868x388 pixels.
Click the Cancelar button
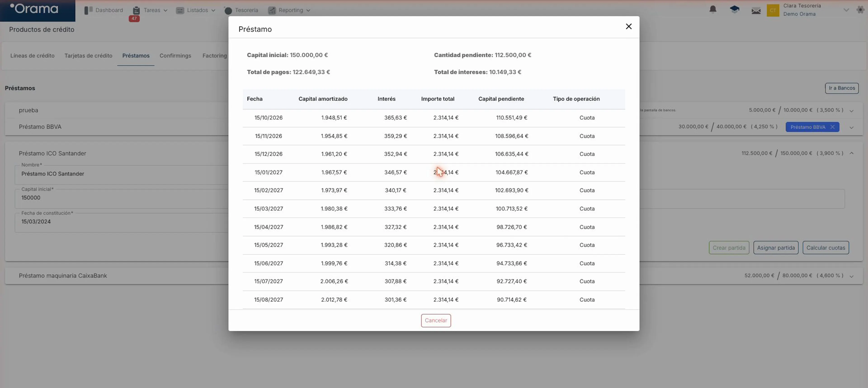click(436, 320)
